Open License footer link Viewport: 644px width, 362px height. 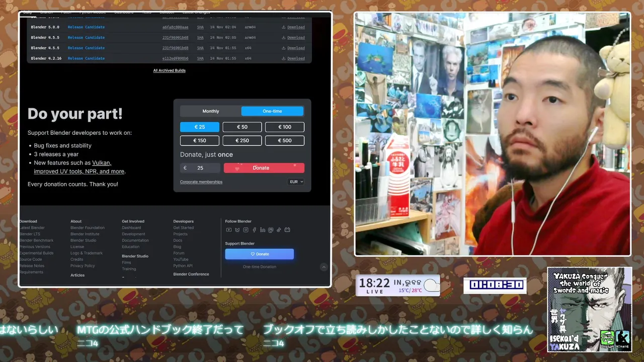[x=77, y=247]
